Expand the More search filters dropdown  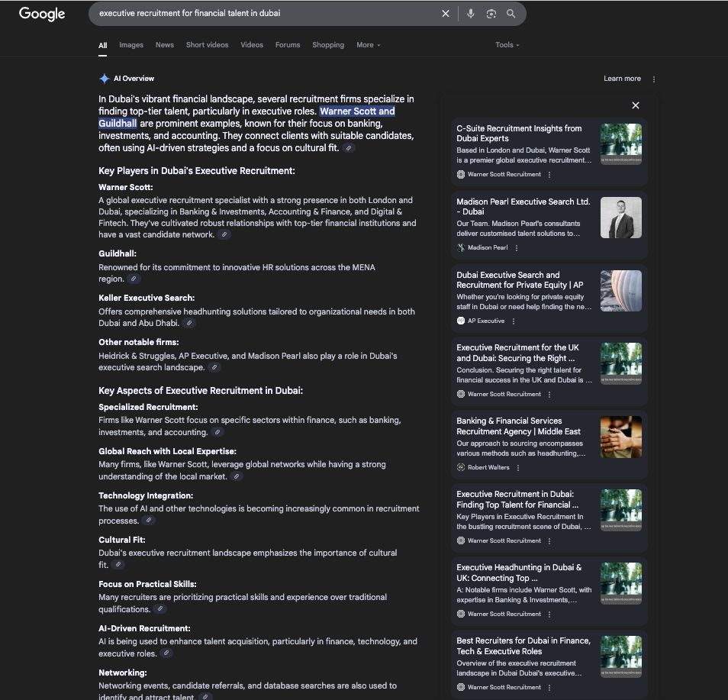point(368,45)
